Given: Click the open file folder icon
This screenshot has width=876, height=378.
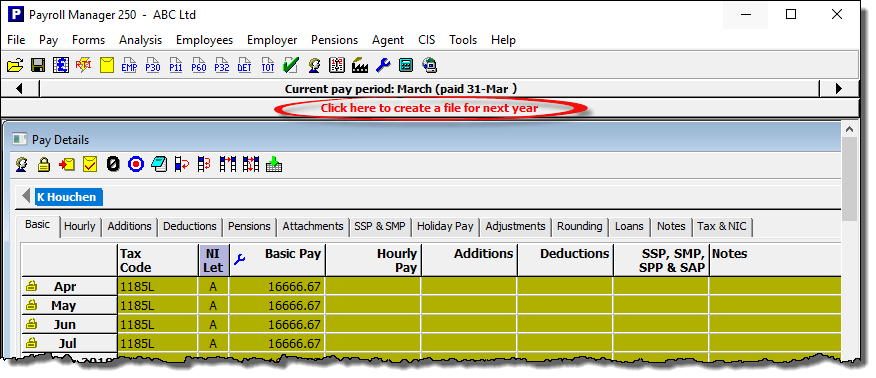Looking at the screenshot, I should [15, 65].
